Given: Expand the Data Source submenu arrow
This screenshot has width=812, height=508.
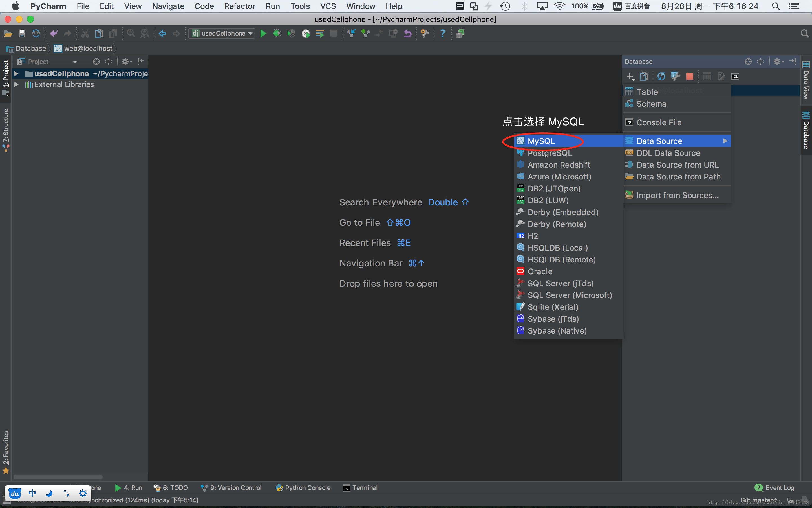Looking at the screenshot, I should 725,141.
